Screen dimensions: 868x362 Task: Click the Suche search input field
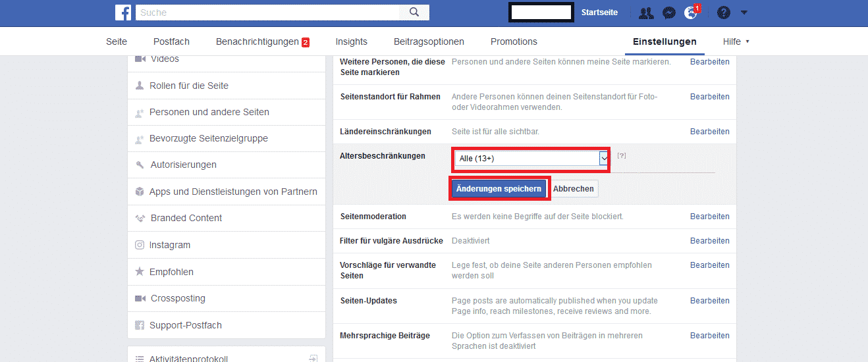coord(267,13)
